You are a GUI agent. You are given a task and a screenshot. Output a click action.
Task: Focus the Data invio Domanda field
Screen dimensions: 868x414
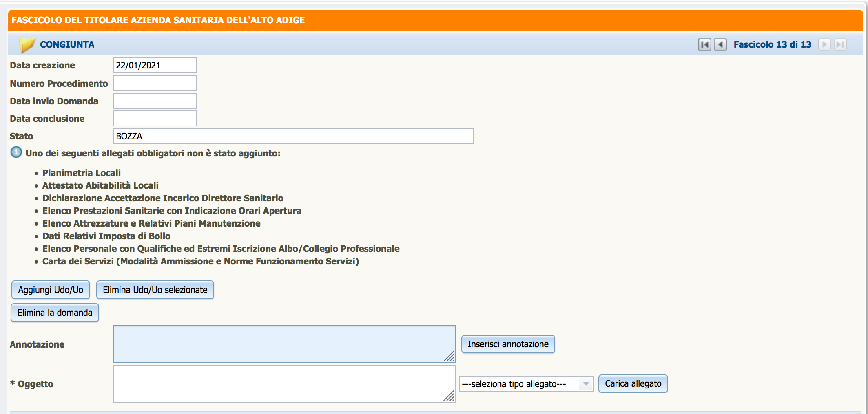point(155,101)
